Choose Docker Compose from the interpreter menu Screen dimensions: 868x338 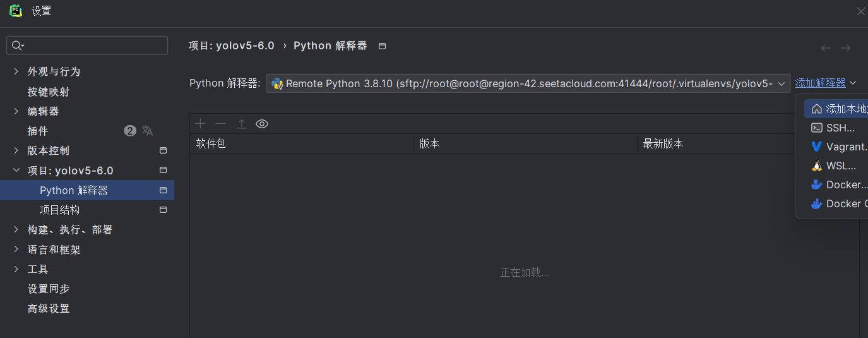[836, 203]
